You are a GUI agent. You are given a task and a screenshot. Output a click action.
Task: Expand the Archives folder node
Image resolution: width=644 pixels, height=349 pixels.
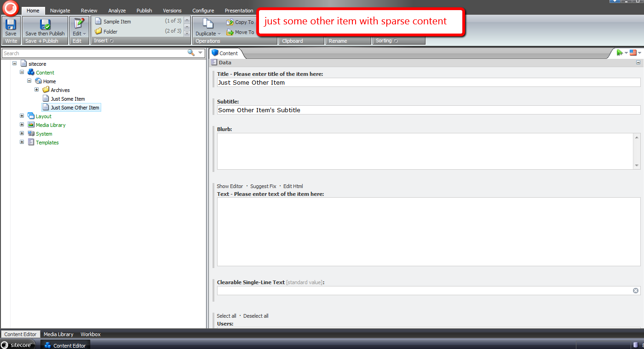[37, 90]
